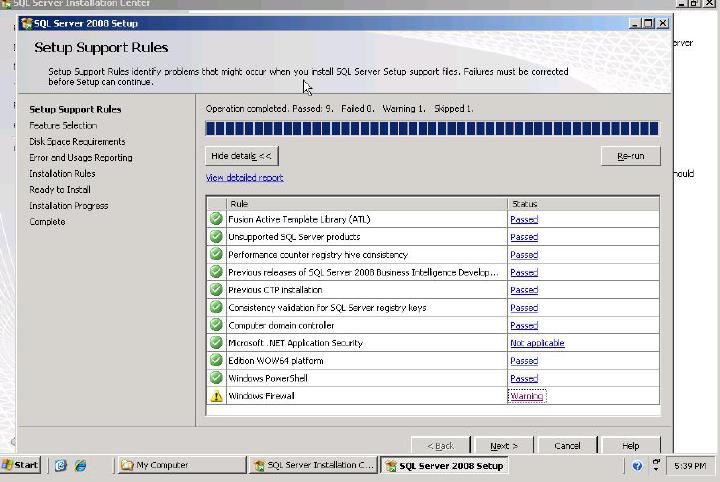Click green check icon for Fusion Active Template Library
Image resolution: width=720 pixels, height=482 pixels.
point(216,219)
